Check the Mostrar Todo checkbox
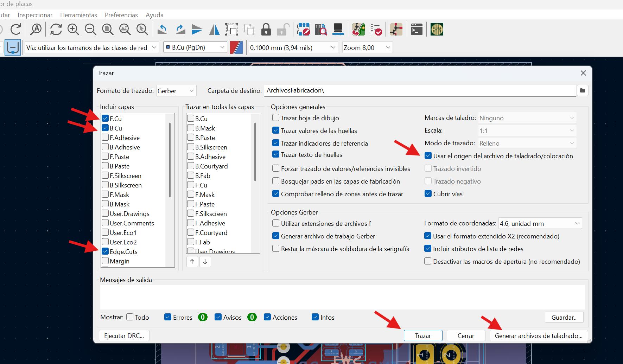 [x=130, y=317]
